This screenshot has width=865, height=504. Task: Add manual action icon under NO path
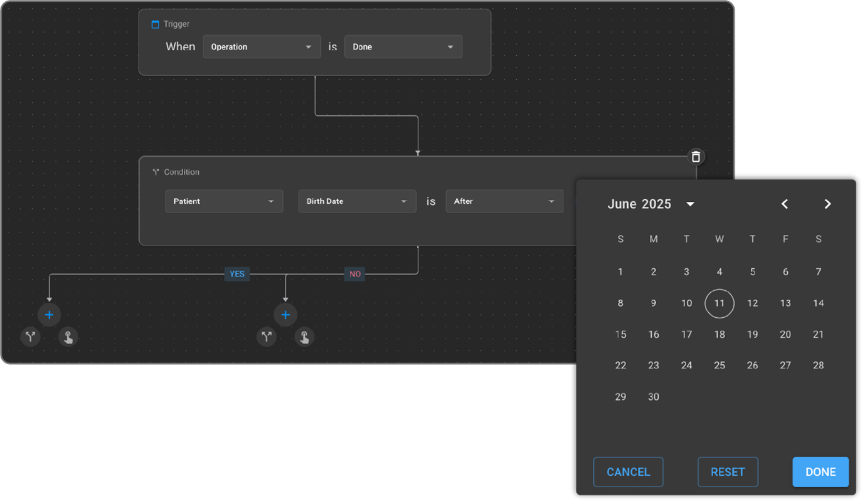[x=304, y=337]
